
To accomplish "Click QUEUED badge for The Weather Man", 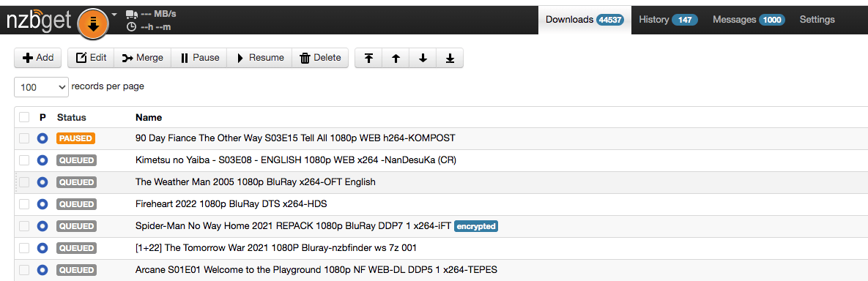I will (x=76, y=182).
